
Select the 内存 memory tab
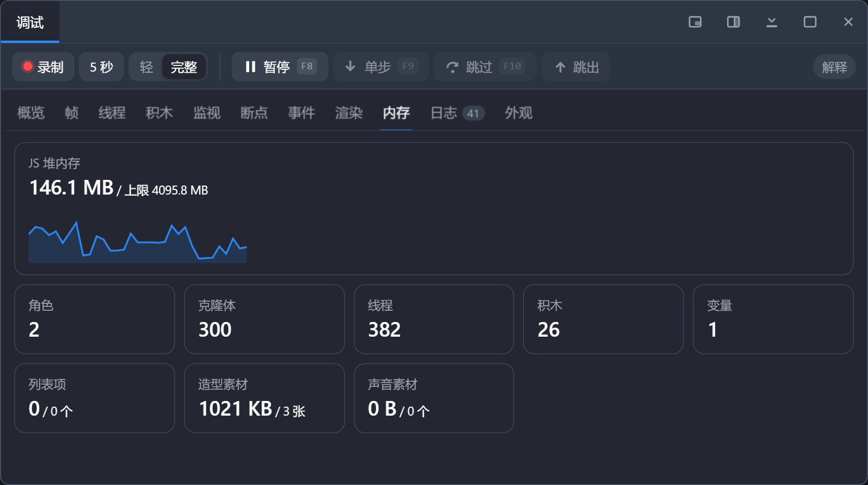(x=396, y=113)
